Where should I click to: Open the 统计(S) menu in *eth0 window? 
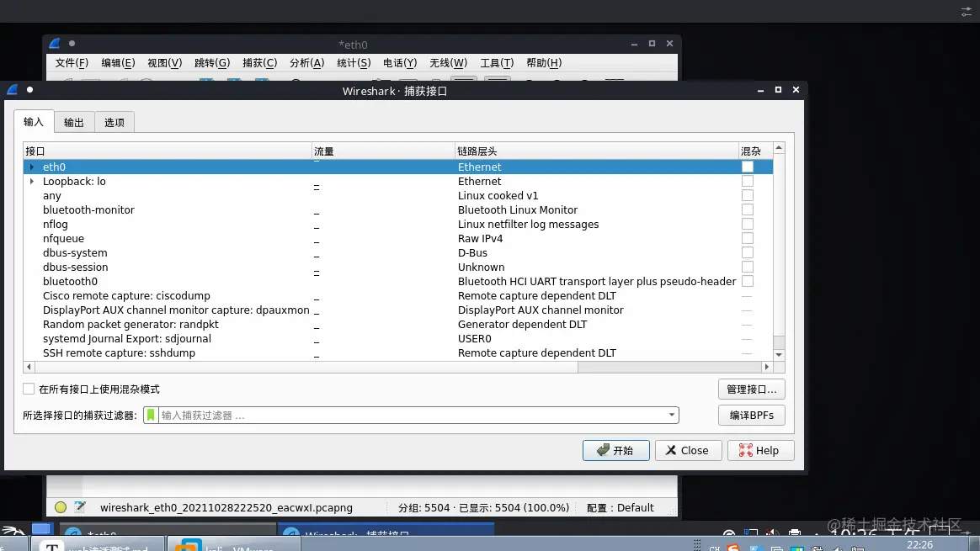click(x=354, y=62)
